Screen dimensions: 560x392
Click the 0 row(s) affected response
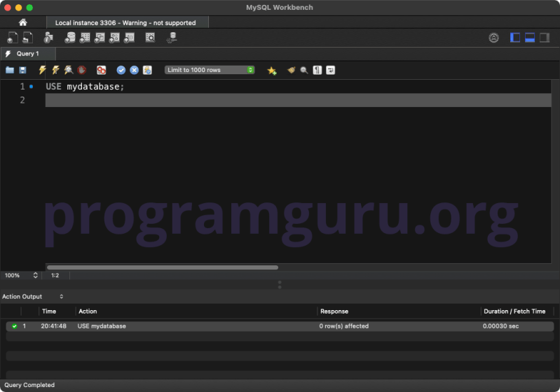point(343,326)
